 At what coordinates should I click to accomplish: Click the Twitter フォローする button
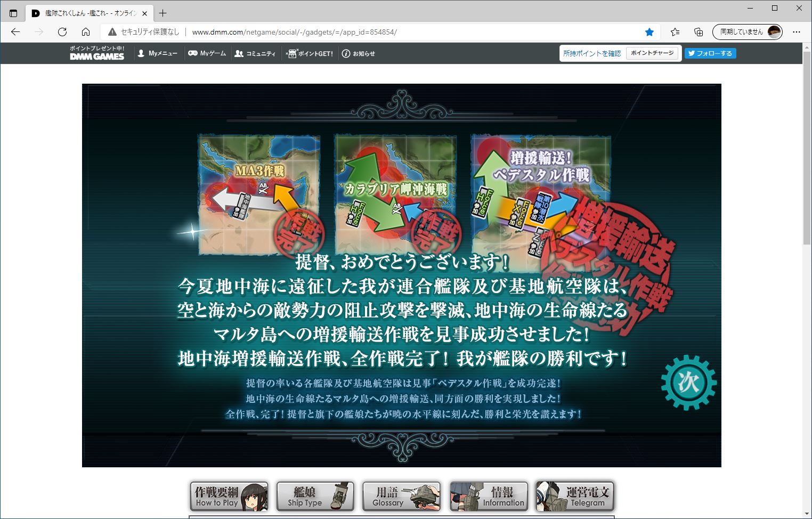(710, 53)
